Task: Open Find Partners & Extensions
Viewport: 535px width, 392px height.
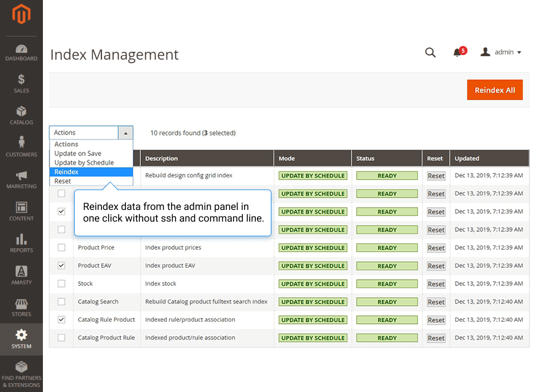Action: coord(21,374)
